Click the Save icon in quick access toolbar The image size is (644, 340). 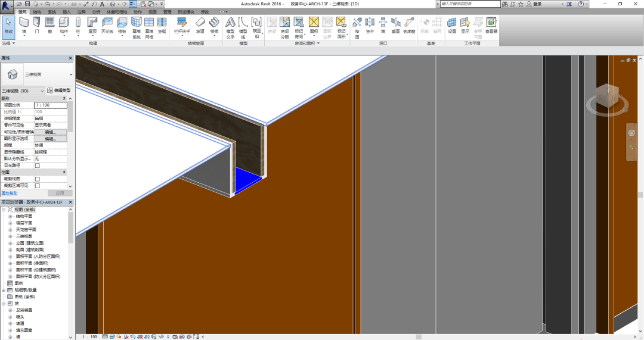tap(27, 4)
